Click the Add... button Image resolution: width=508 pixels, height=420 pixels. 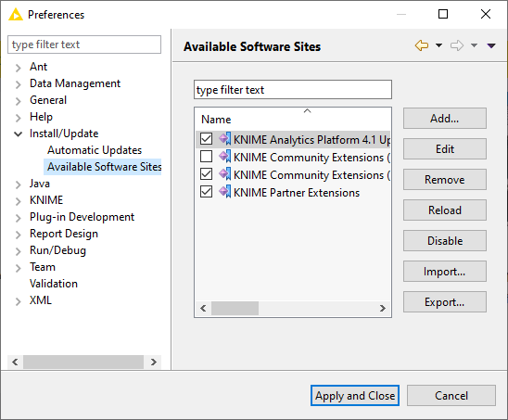point(445,119)
